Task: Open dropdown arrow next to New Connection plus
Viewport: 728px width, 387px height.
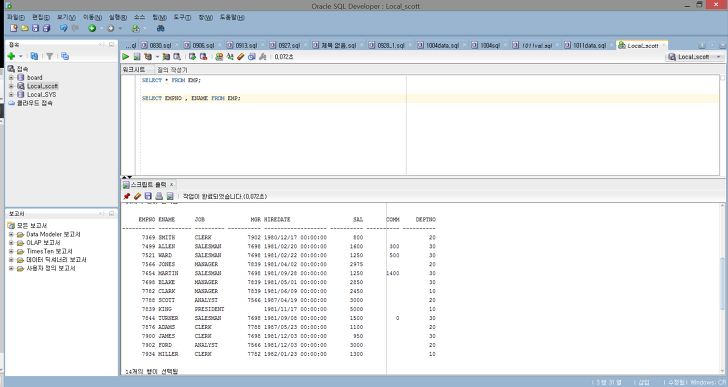Action: 20,57
